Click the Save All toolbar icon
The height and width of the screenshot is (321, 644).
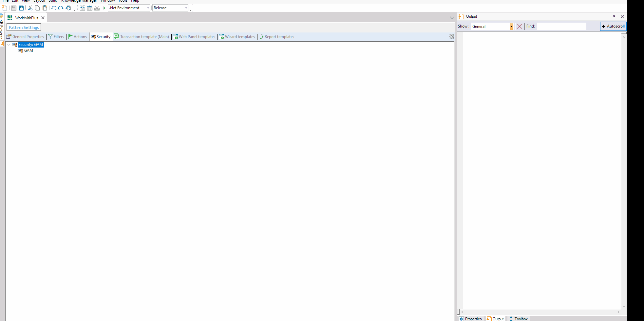click(x=21, y=8)
